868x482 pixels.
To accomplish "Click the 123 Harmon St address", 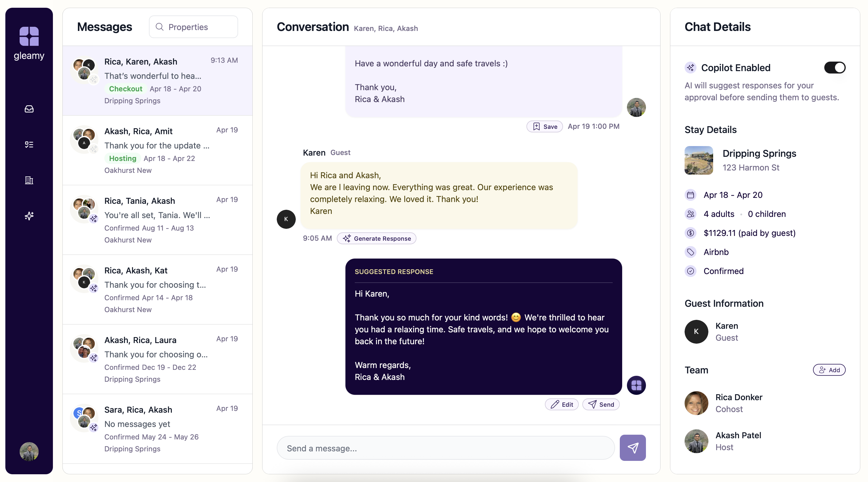I will [751, 168].
